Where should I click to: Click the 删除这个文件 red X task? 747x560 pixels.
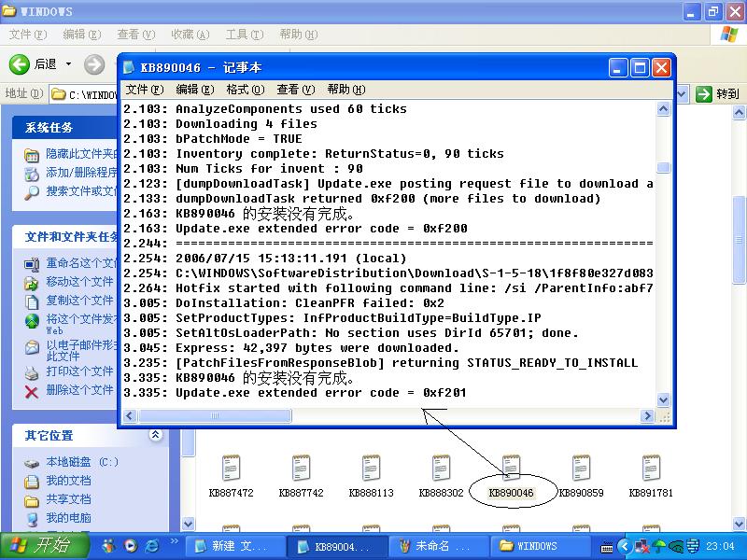pyautogui.click(x=32, y=390)
